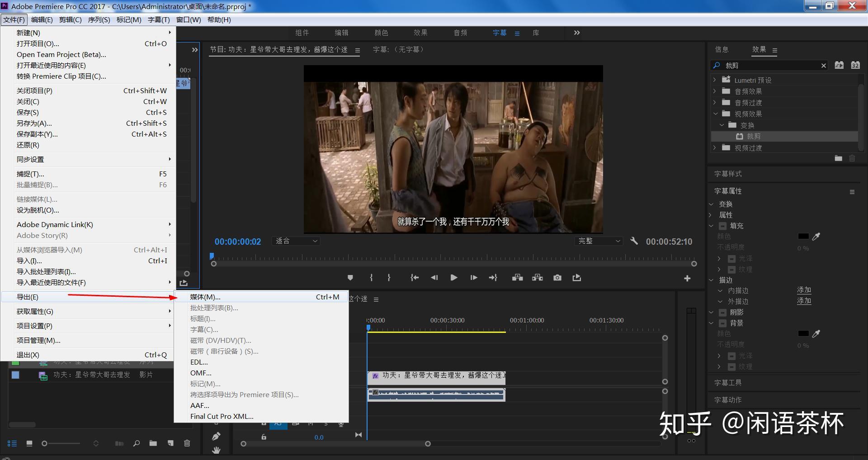Open the 信息 panel tab
Image resolution: width=868 pixels, height=460 pixels.
722,50
